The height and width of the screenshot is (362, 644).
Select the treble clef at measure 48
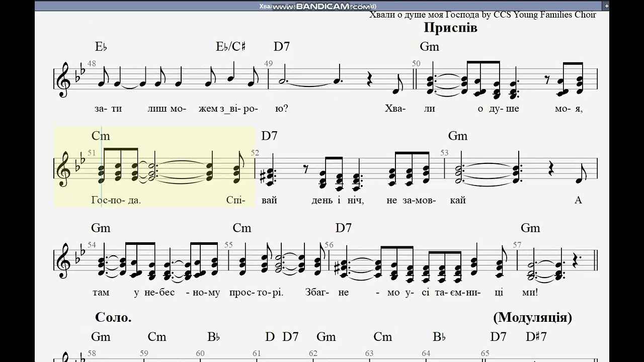coord(65,80)
